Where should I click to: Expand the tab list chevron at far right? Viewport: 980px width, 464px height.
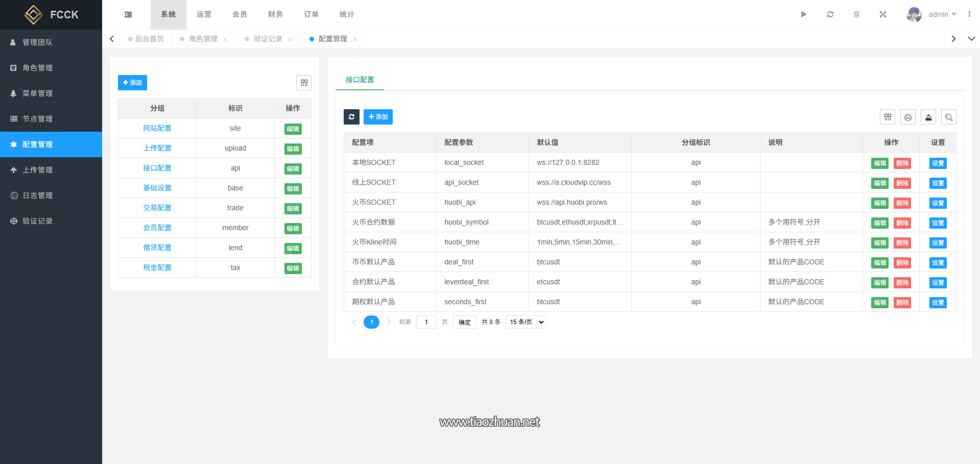(971, 39)
